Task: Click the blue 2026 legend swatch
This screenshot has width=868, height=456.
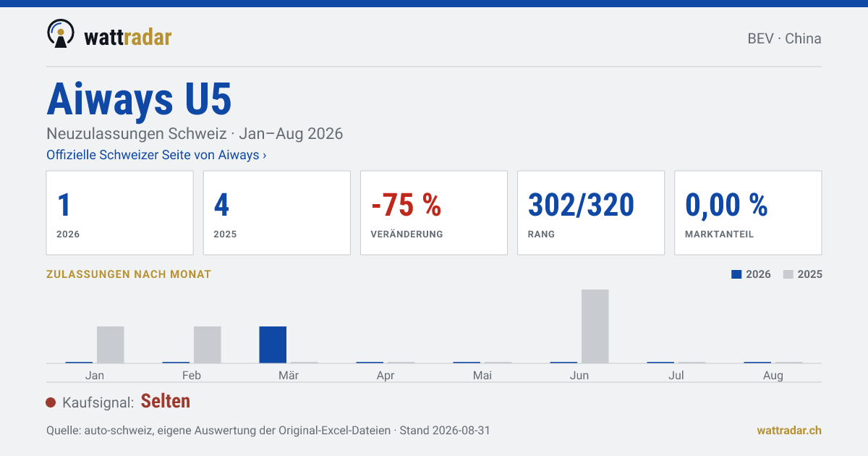Action: click(736, 274)
